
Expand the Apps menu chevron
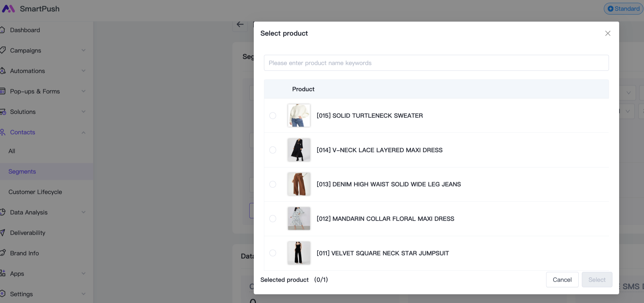pos(84,274)
